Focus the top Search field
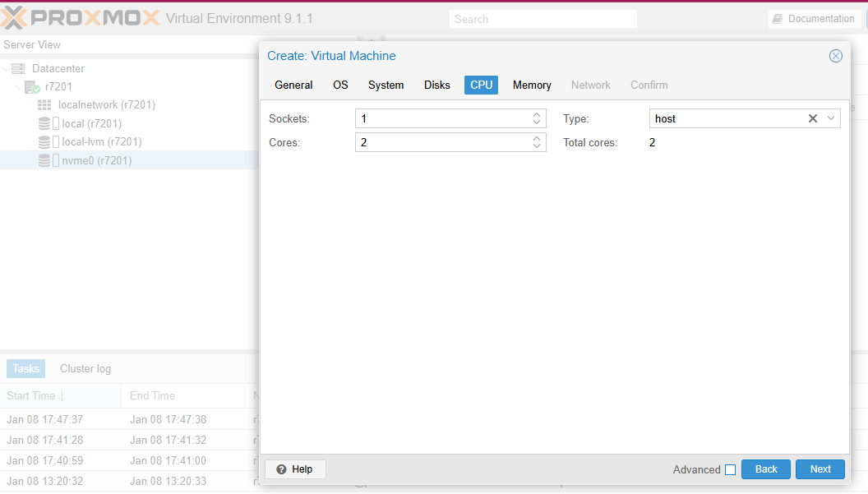 pyautogui.click(x=542, y=19)
